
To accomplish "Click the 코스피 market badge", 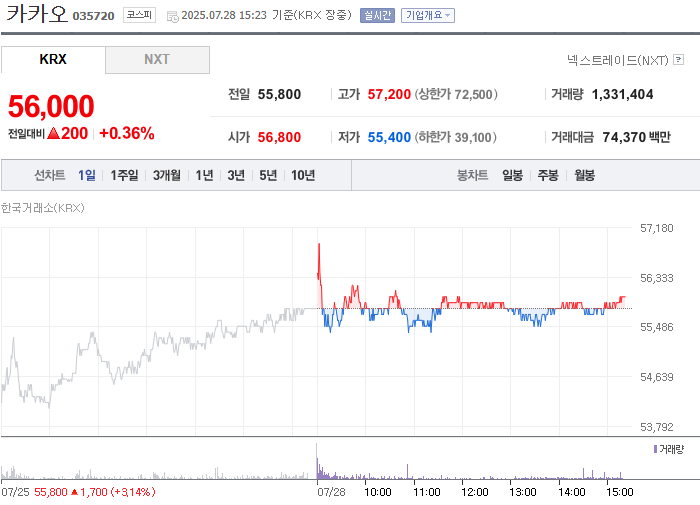I will [139, 15].
